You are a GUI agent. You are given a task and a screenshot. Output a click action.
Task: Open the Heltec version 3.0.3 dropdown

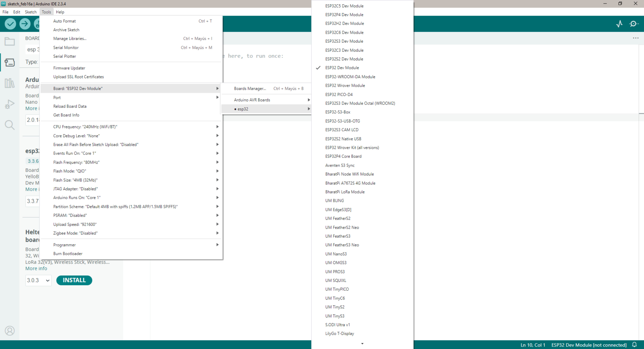tap(38, 280)
